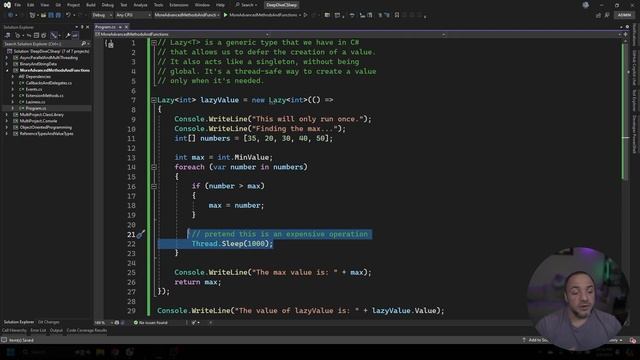
Task: Select CallbacksAndDelegates.cs file
Action: tap(49, 83)
